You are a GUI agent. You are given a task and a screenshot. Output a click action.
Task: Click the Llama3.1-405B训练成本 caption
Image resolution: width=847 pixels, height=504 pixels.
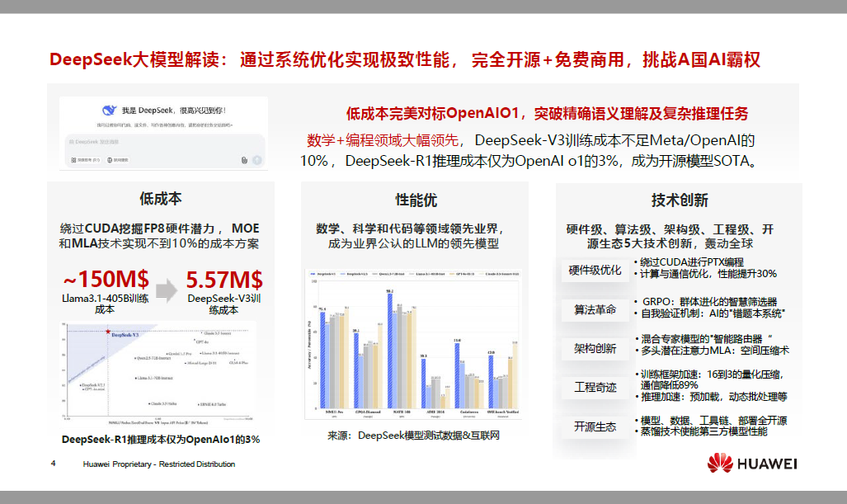(x=105, y=304)
